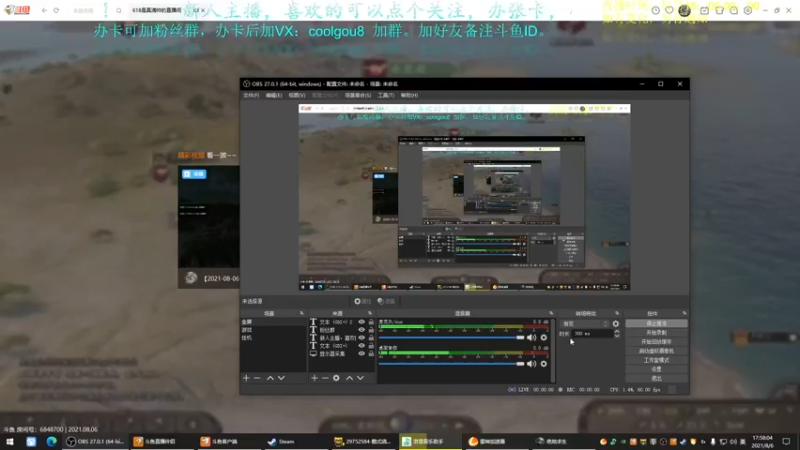Open the File menu in OBS
Image resolution: width=800 pixels, height=450 pixels.
click(x=251, y=95)
